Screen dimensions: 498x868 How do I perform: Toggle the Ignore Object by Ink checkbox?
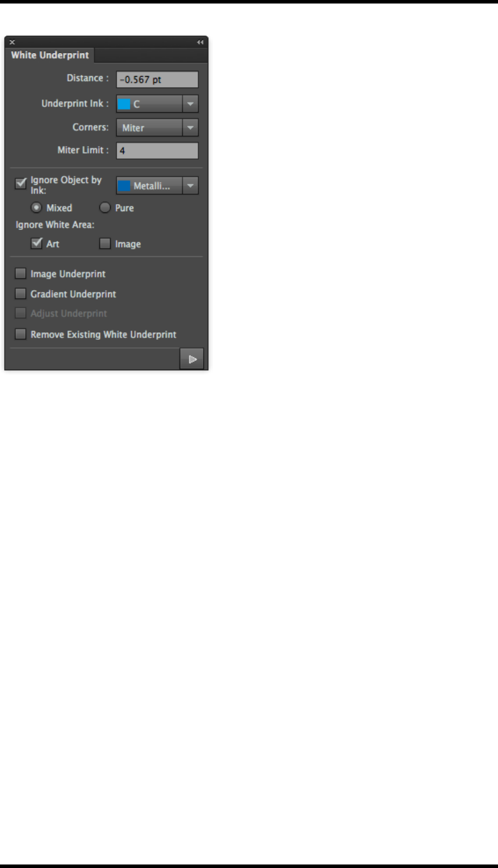(21, 183)
